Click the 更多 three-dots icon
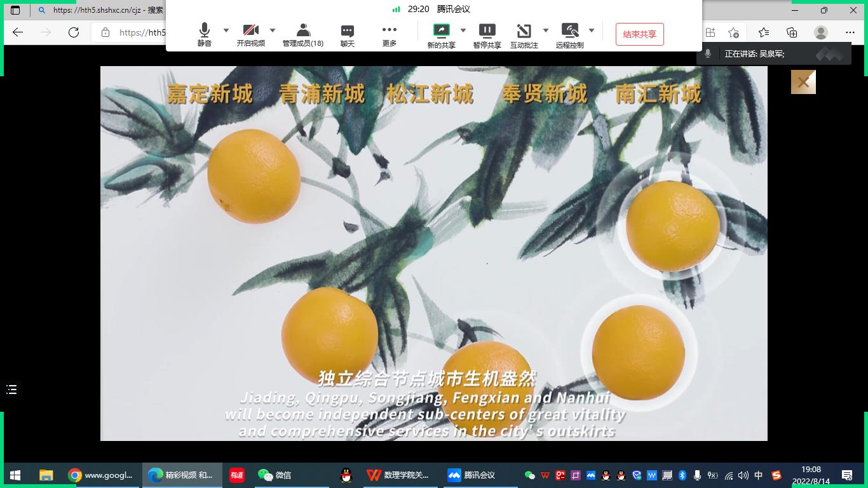The width and height of the screenshot is (868, 488). [390, 34]
